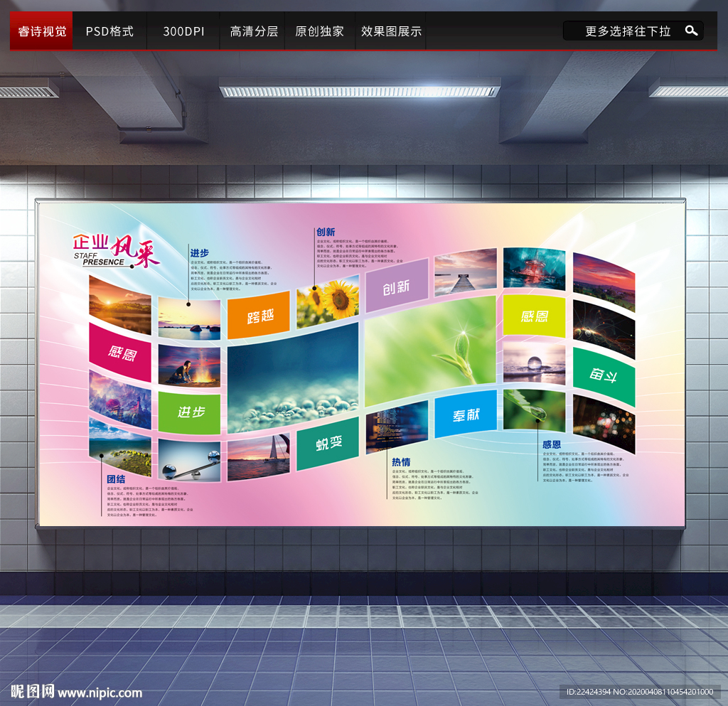728x706 pixels.
Task: Select the 原创独家 label
Action: click(319, 31)
